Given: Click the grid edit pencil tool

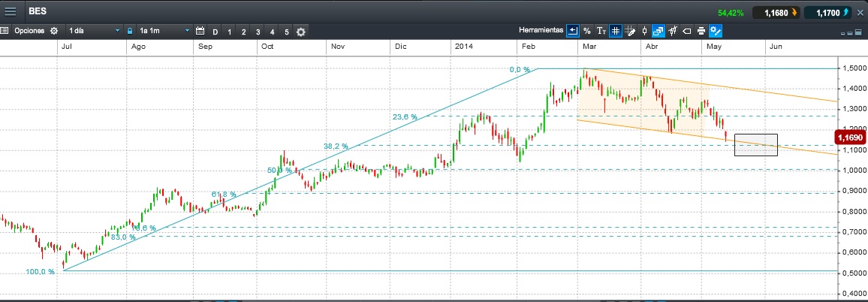Looking at the screenshot, I should pyautogui.click(x=630, y=31).
